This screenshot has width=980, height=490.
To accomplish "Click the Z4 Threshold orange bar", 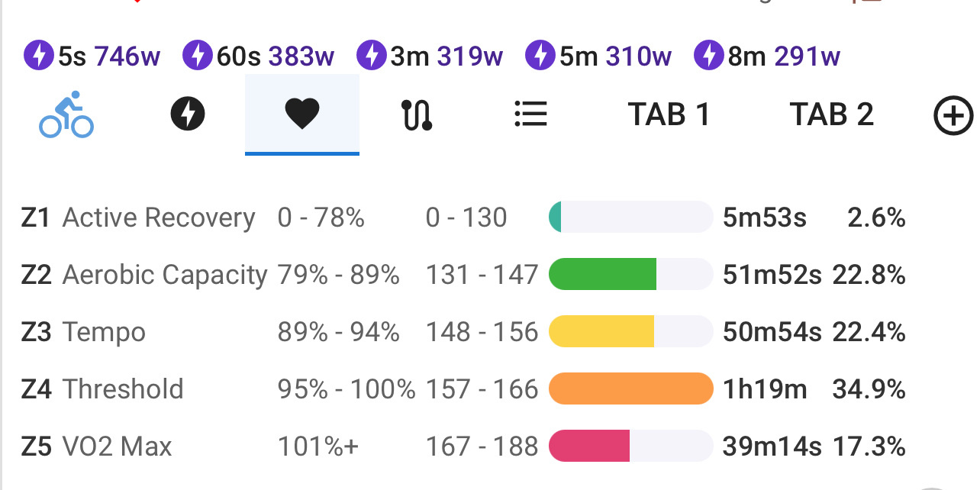I will 630,389.
